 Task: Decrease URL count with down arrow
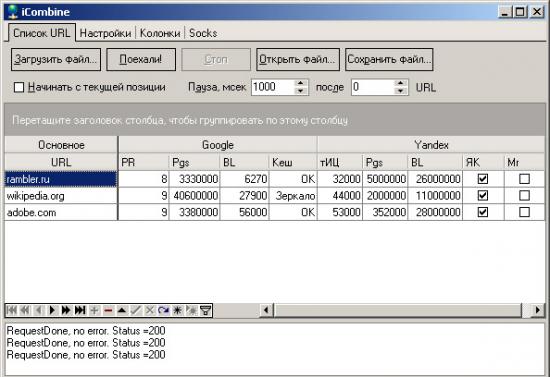pyautogui.click(x=400, y=91)
